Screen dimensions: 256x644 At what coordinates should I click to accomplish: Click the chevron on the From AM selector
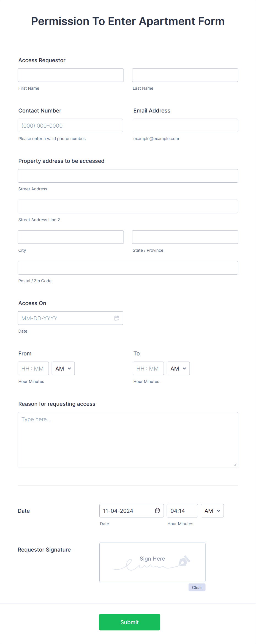(x=69, y=368)
